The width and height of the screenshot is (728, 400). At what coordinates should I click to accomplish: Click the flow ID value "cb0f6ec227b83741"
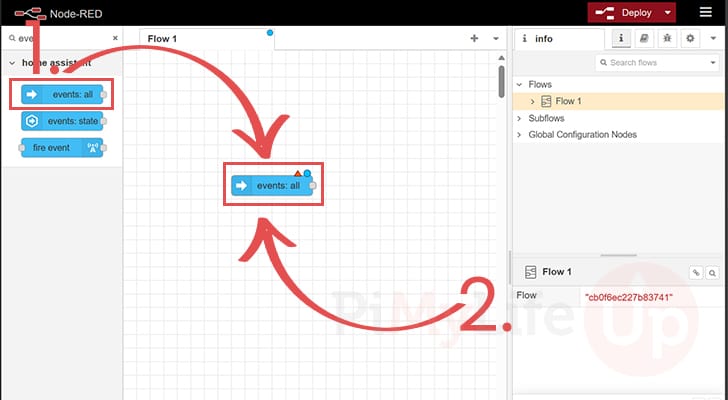click(x=629, y=297)
